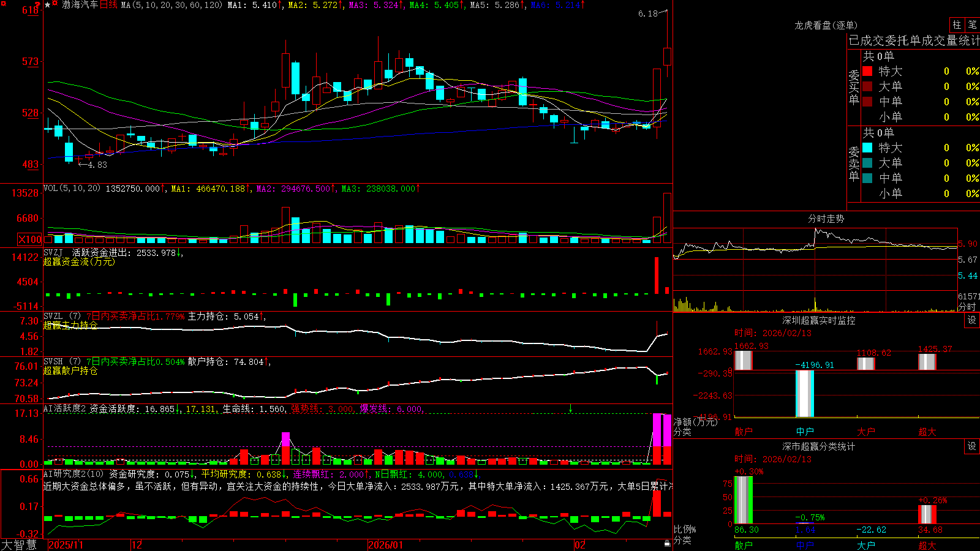The image size is (980, 551).
Task: Click the SVZJ indicator name
Action: tap(53, 252)
